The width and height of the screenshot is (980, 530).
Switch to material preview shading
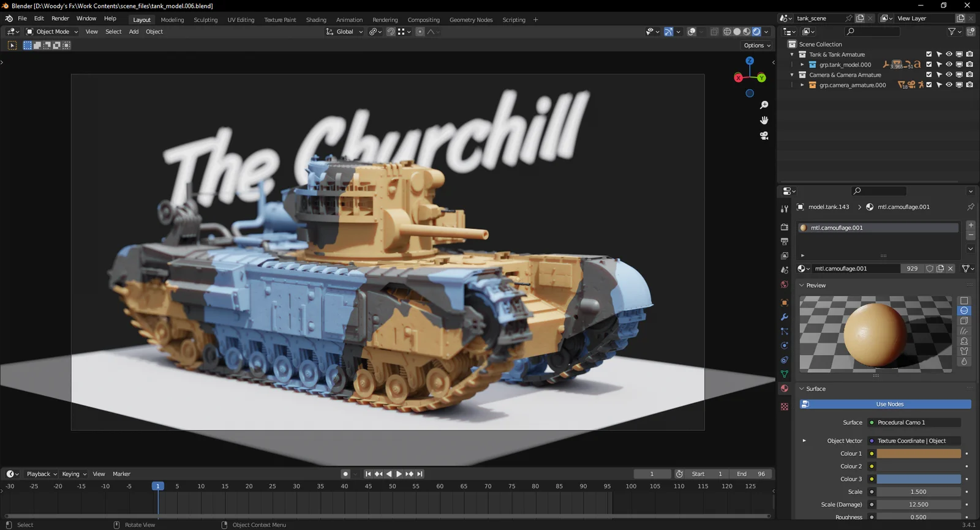pyautogui.click(x=747, y=32)
